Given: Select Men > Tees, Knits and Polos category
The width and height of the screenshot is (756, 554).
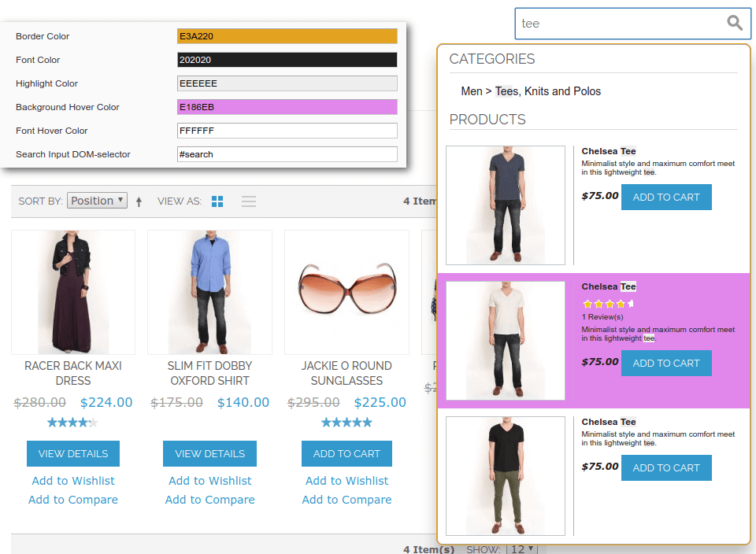Looking at the screenshot, I should tap(531, 91).
